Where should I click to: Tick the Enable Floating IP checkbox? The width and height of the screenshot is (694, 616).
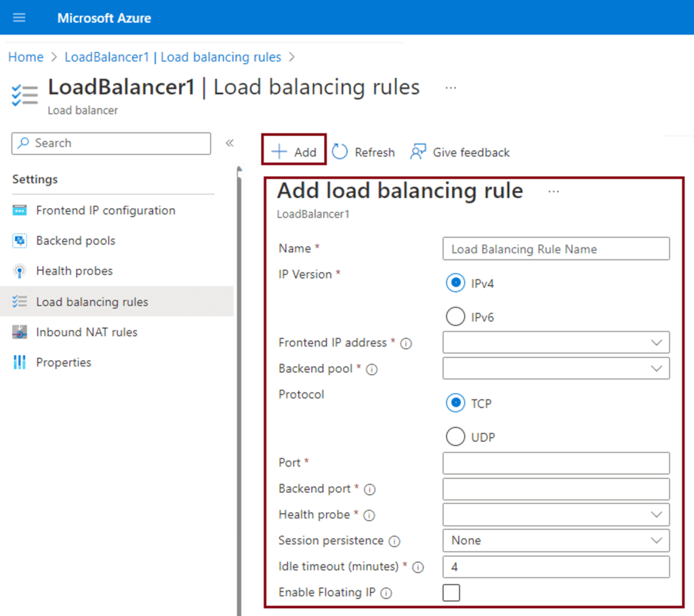click(451, 592)
